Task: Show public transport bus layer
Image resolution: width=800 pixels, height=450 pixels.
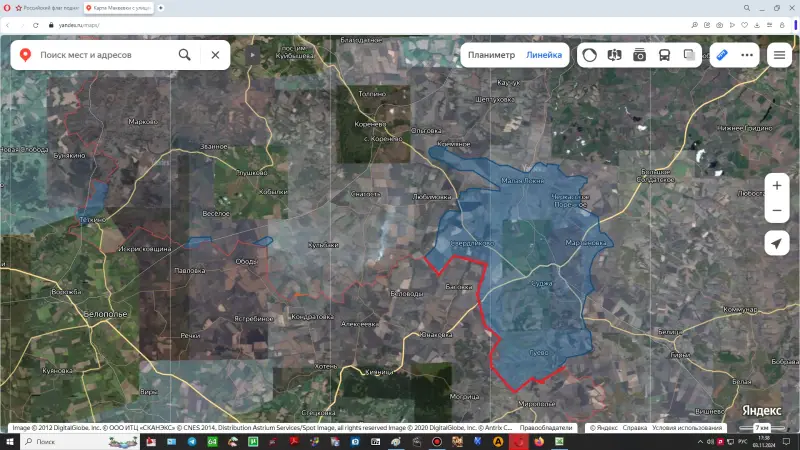Action: (665, 55)
